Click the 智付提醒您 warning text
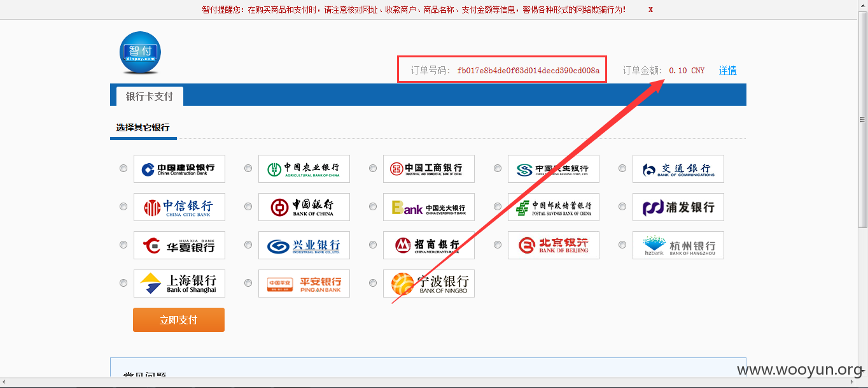The height and width of the screenshot is (388, 868). 414,10
